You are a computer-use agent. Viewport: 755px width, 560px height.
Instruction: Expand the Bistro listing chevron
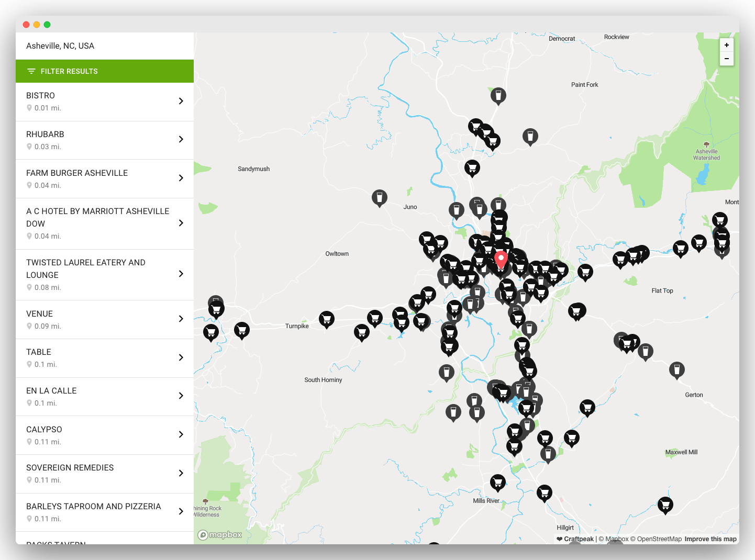tap(181, 101)
